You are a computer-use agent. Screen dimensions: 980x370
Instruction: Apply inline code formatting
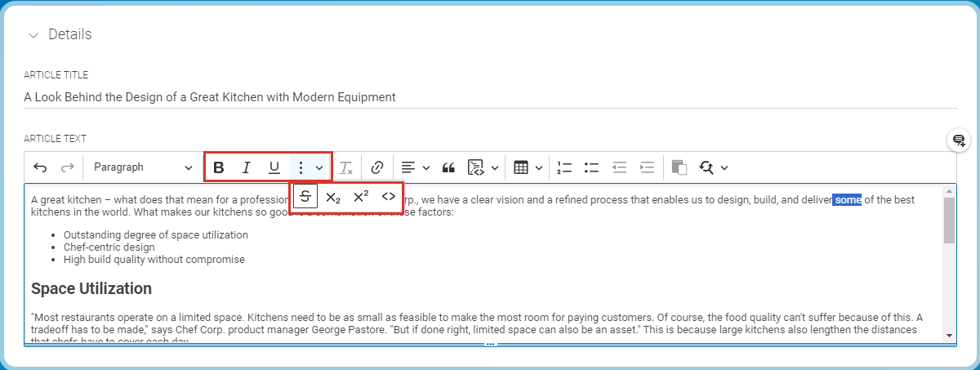pyautogui.click(x=389, y=196)
